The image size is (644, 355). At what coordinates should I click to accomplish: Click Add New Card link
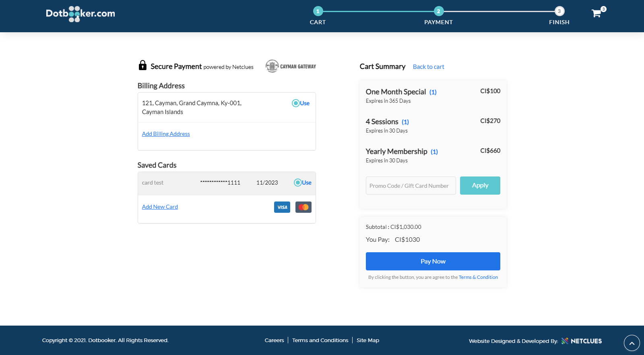coord(160,207)
